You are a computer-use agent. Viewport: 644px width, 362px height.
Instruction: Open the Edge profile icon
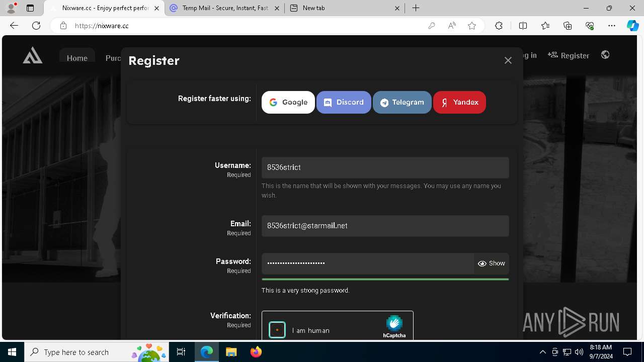click(11, 8)
